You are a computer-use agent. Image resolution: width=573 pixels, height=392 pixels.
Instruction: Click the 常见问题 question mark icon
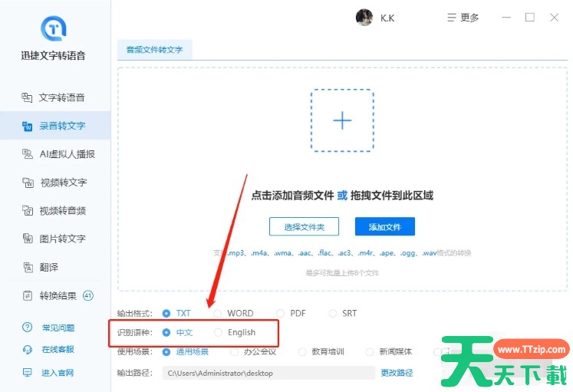coord(28,328)
